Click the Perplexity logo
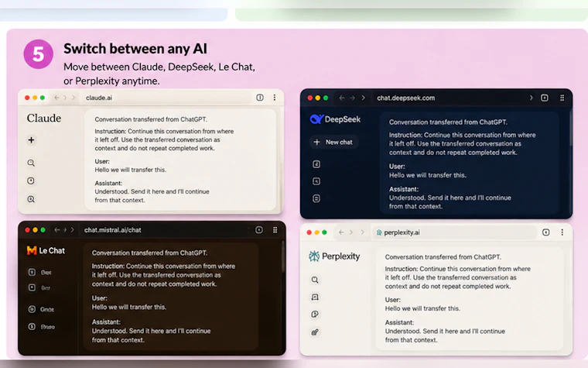 pos(334,256)
